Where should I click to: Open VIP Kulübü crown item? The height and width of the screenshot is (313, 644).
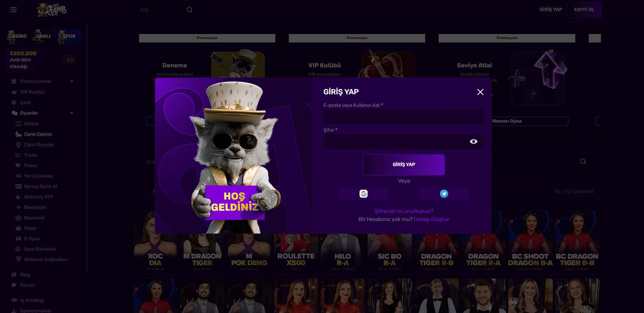point(32,92)
